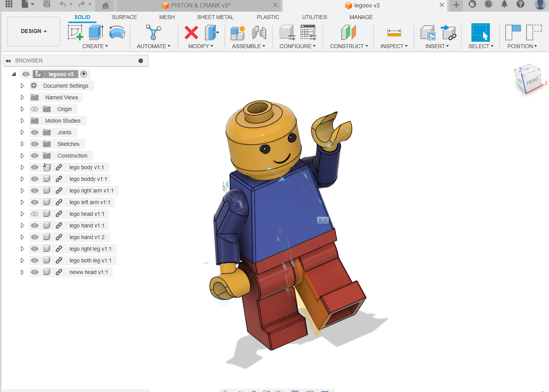Switch to the Manage tab
The height and width of the screenshot is (392, 549).
361,17
